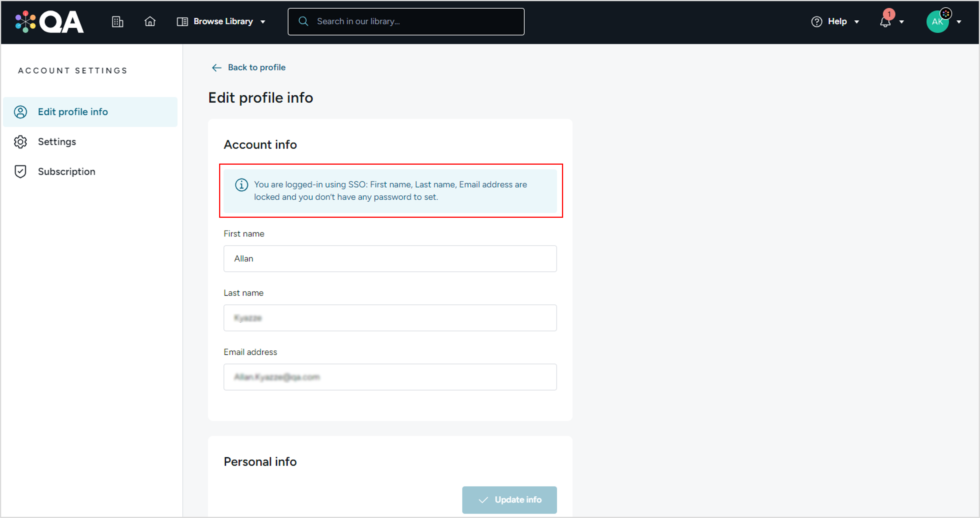The height and width of the screenshot is (518, 980).
Task: Click the Help question mark icon
Action: (x=816, y=22)
